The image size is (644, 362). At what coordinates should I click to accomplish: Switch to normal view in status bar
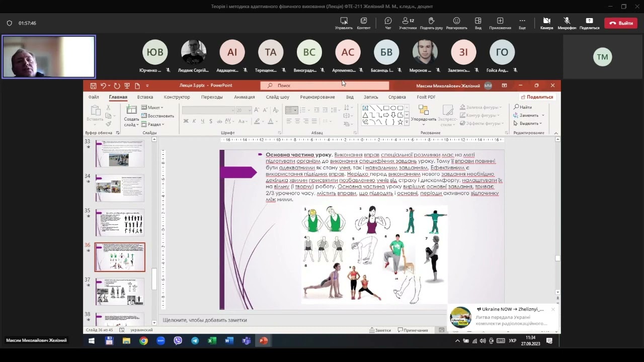tap(442, 330)
